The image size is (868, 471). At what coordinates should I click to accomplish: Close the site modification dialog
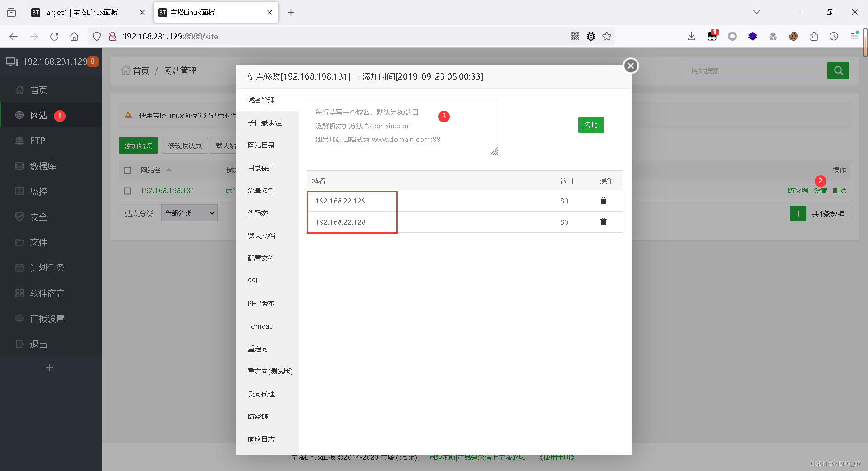[x=631, y=66]
